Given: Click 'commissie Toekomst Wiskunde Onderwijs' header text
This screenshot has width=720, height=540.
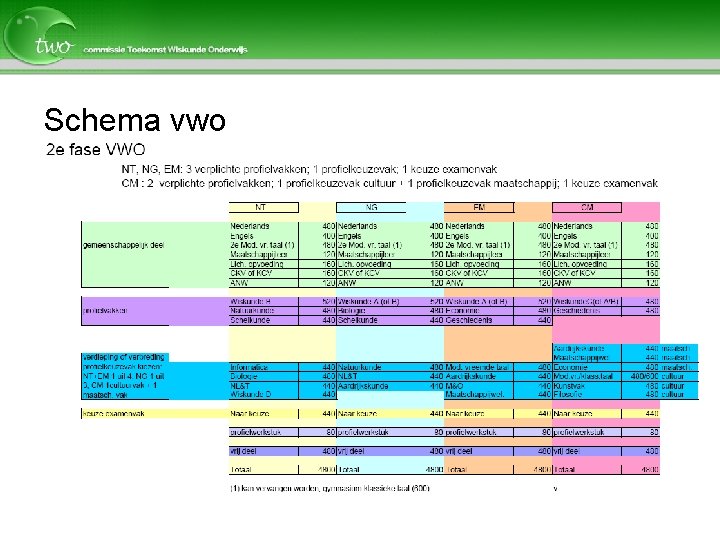Looking at the screenshot, I should (165, 50).
